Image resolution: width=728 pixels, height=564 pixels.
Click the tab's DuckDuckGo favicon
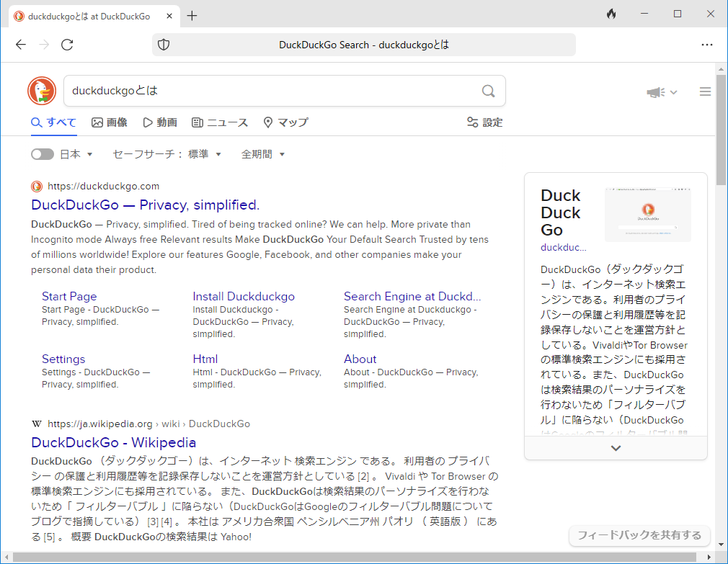[19, 17]
